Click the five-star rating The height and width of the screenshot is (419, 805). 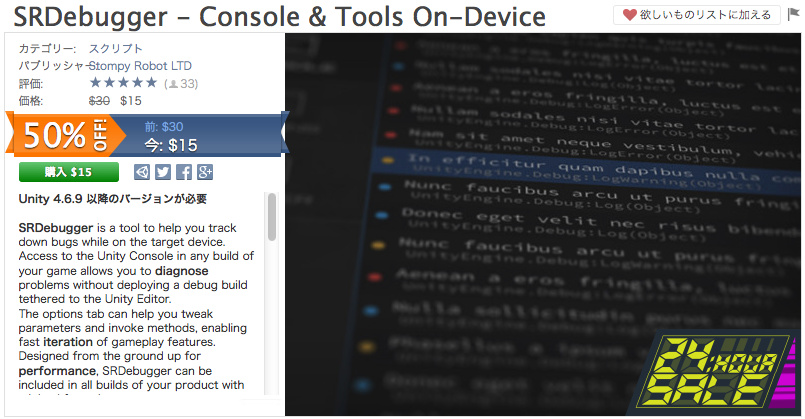click(x=123, y=83)
